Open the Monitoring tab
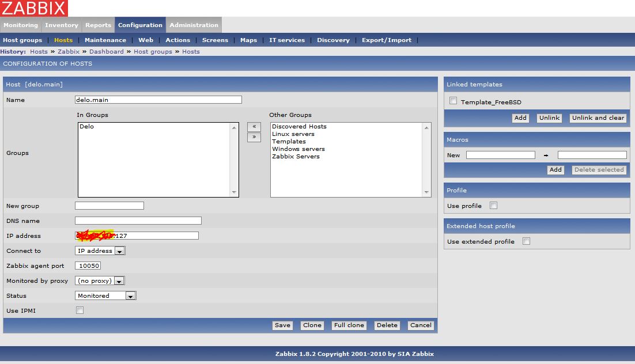Image resolution: width=635 pixels, height=364 pixels. click(x=21, y=25)
